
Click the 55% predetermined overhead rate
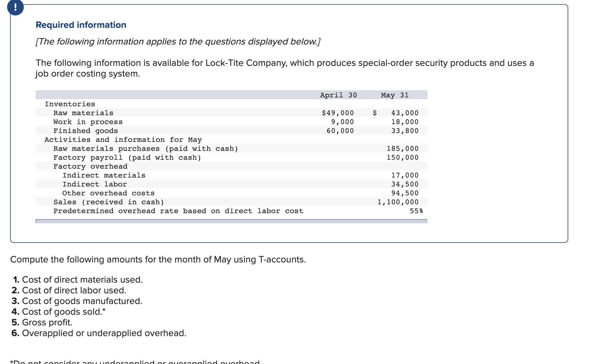point(417,211)
